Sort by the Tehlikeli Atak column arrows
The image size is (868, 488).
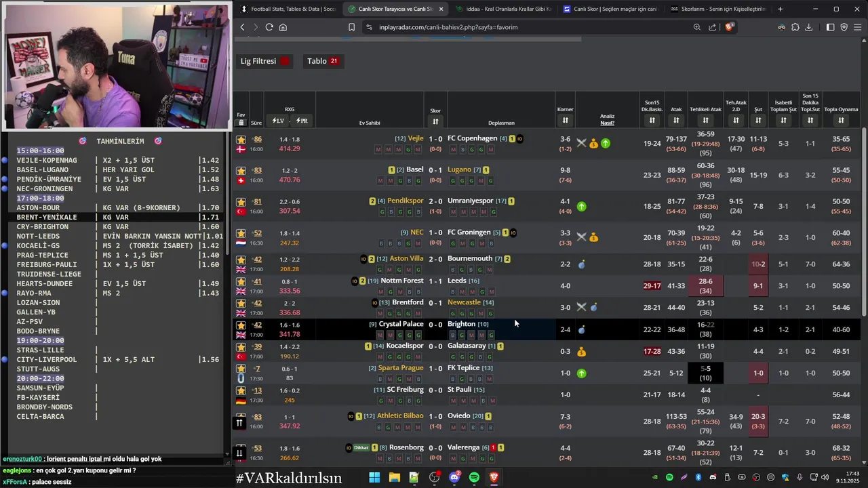click(x=705, y=121)
